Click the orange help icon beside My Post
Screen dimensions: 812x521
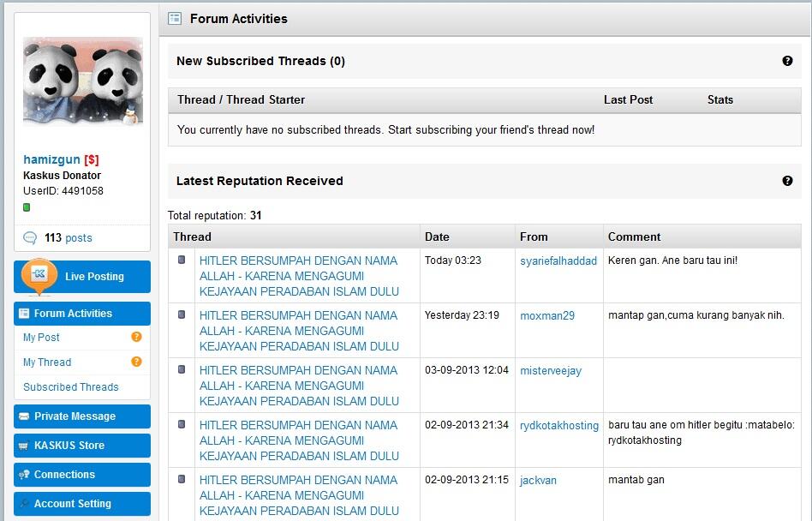[x=136, y=337]
